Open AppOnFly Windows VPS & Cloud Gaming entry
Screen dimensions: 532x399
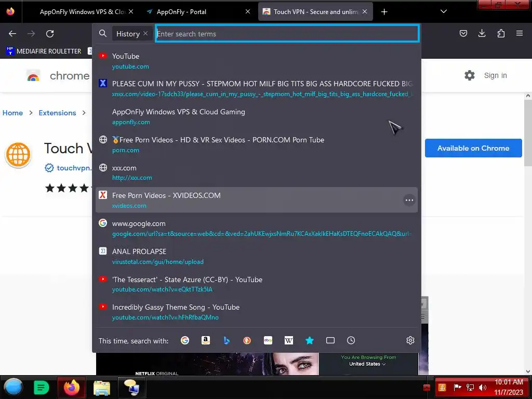click(257, 117)
